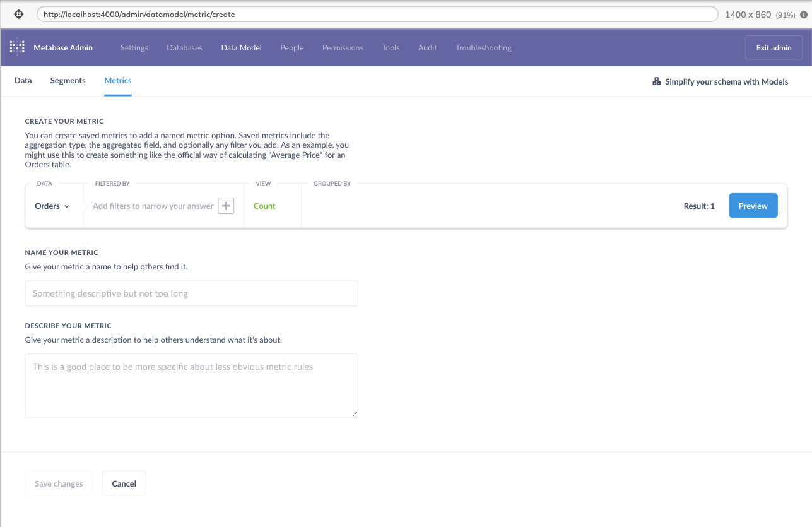
Task: Open the Simplify your schema with Models link
Action: (x=727, y=81)
